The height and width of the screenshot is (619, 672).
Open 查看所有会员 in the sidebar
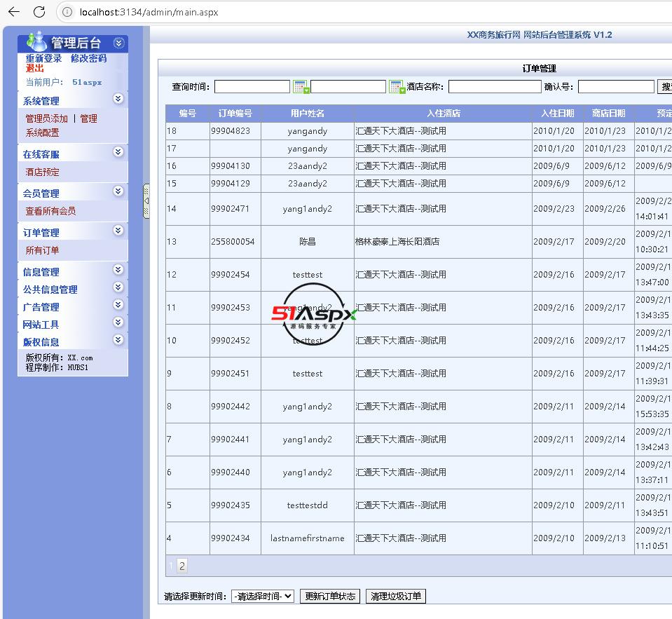tap(50, 211)
